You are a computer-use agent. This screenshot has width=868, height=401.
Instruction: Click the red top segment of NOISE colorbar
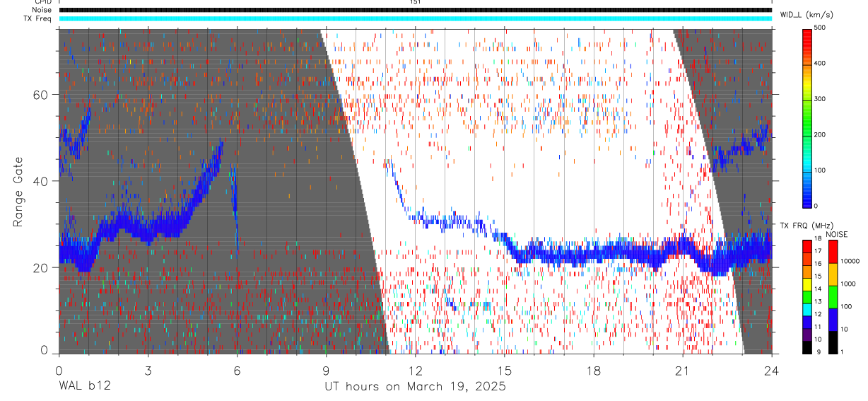[x=833, y=251]
